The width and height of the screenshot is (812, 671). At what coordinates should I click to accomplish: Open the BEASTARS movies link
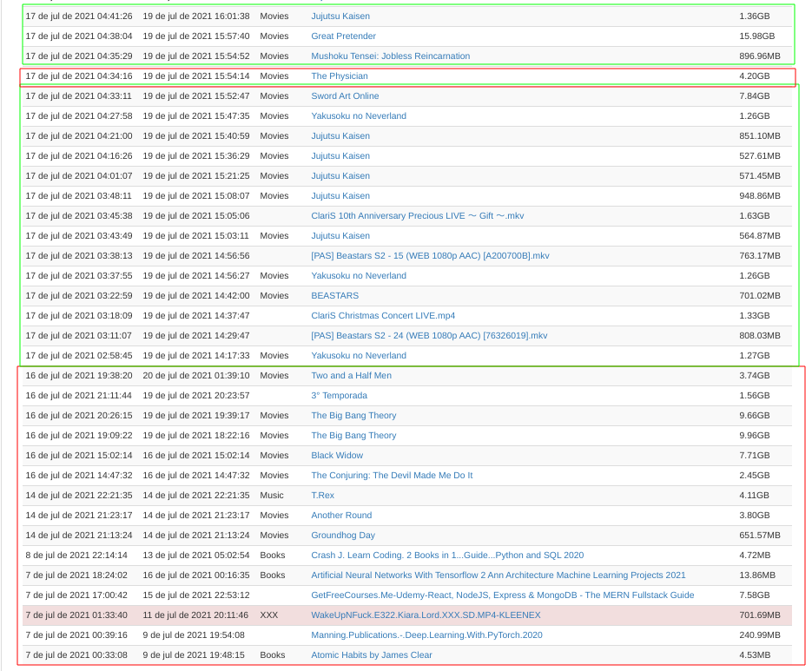[334, 296]
